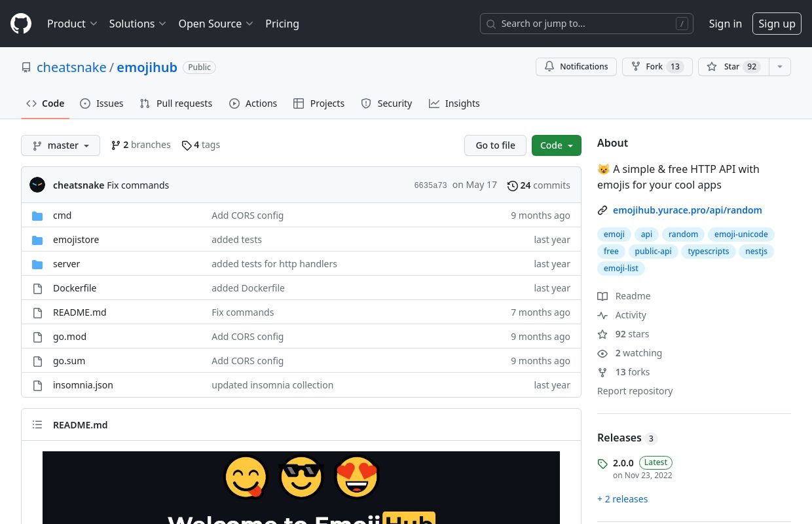Click the fork icon beside 13 forks
The width and height of the screenshot is (812, 524).
602,372
